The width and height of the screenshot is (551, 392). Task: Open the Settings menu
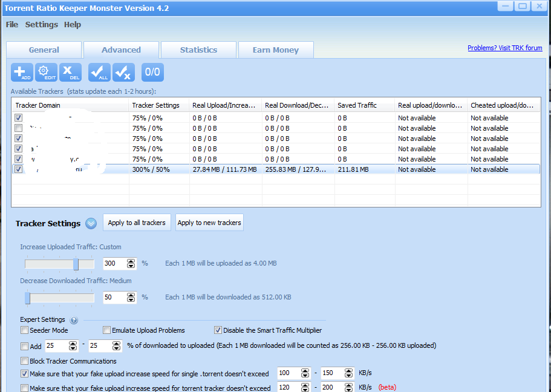pyautogui.click(x=42, y=25)
